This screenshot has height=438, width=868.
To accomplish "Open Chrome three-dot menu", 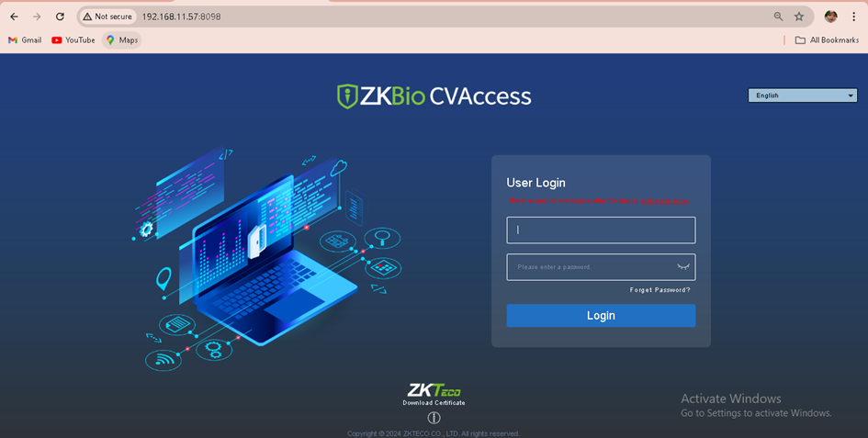I will click(853, 17).
